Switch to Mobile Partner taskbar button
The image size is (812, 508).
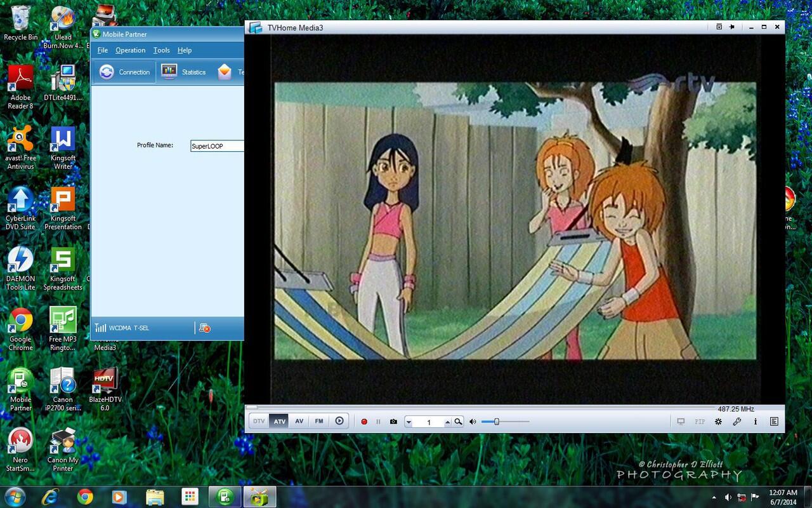225,497
